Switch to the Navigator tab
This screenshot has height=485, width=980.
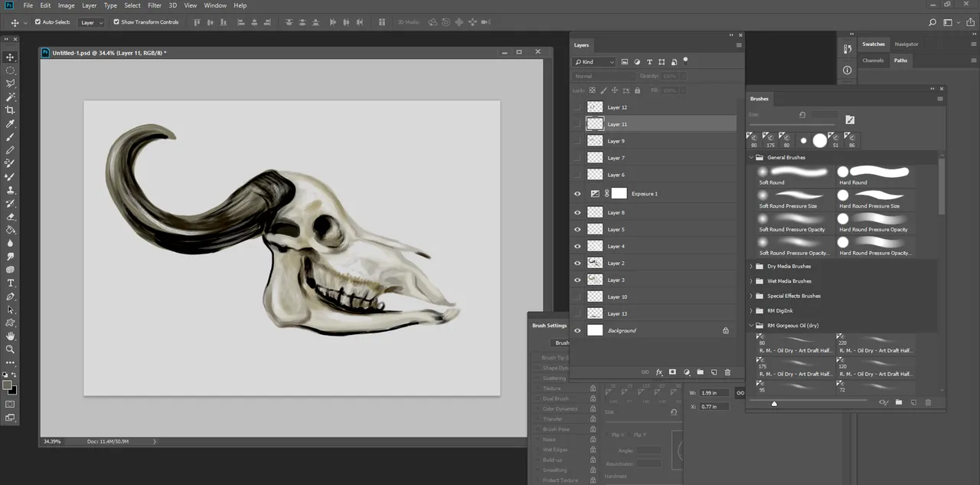(x=906, y=44)
